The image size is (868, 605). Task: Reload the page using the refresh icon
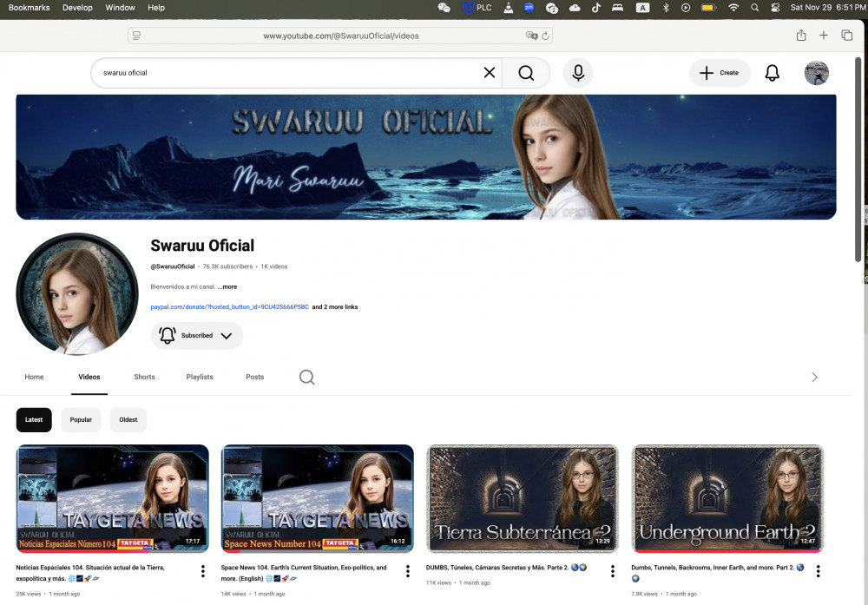click(x=545, y=36)
